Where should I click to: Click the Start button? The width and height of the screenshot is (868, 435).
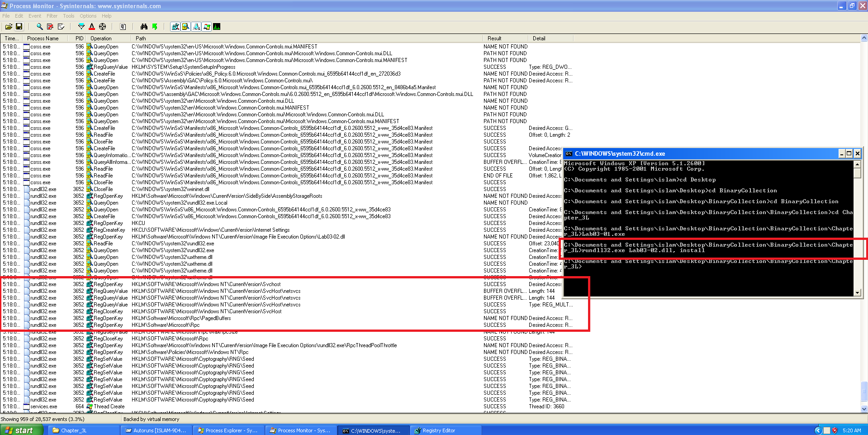[22, 430]
